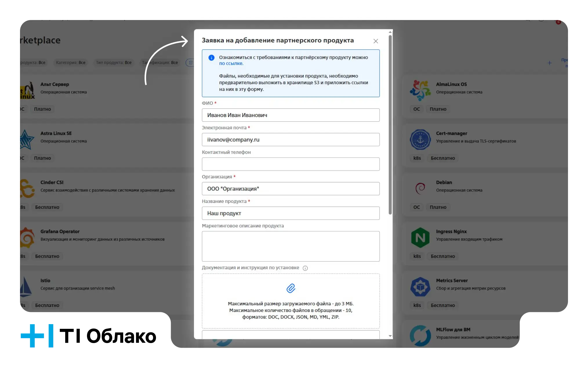Click the ОС tag on AlmaLinux OS
This screenshot has height=368, width=588.
tap(416, 109)
